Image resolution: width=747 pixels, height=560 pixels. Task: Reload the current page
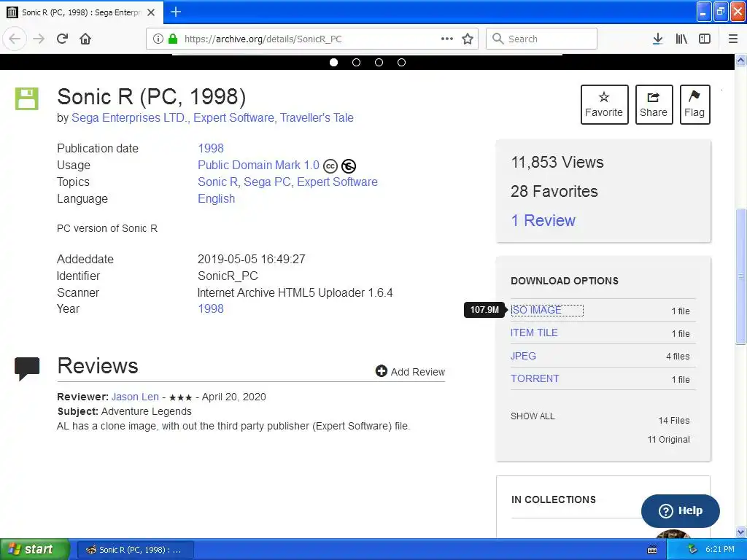coord(62,39)
